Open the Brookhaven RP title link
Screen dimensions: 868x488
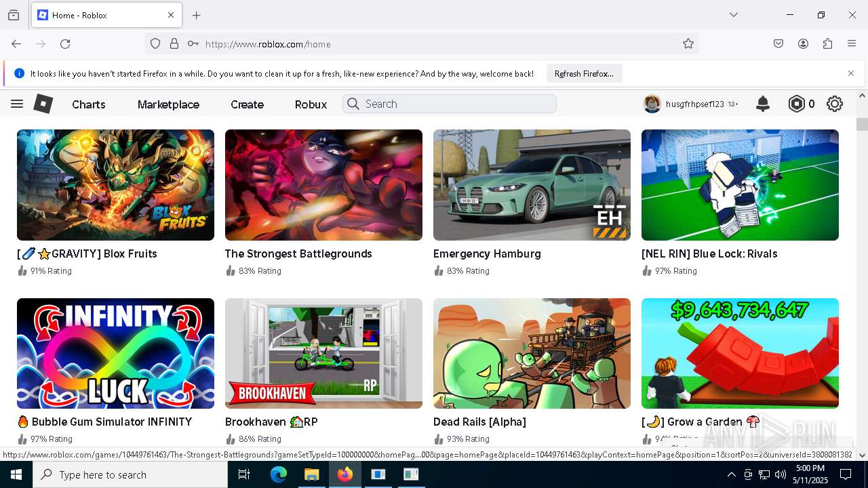click(271, 422)
